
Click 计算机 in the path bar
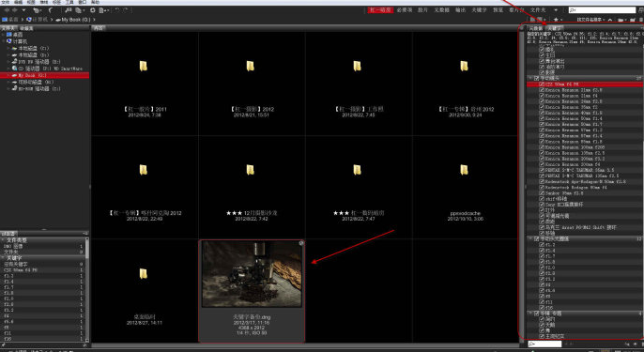tap(37, 20)
